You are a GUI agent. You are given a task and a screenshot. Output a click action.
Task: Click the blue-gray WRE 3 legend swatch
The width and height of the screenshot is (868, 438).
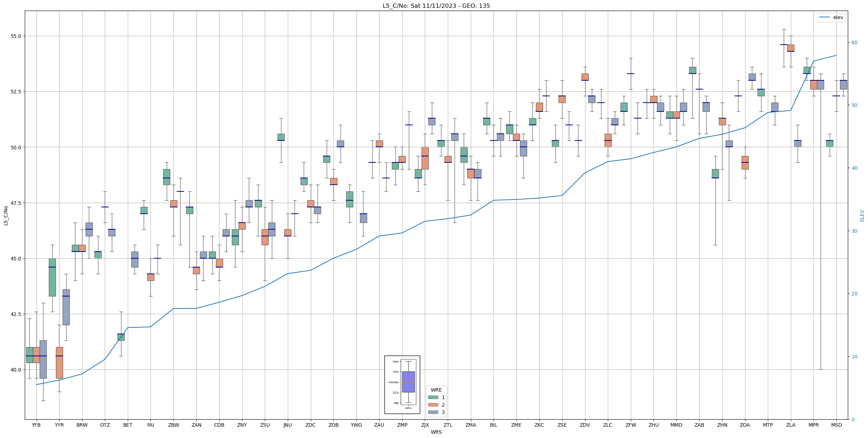[x=433, y=412]
